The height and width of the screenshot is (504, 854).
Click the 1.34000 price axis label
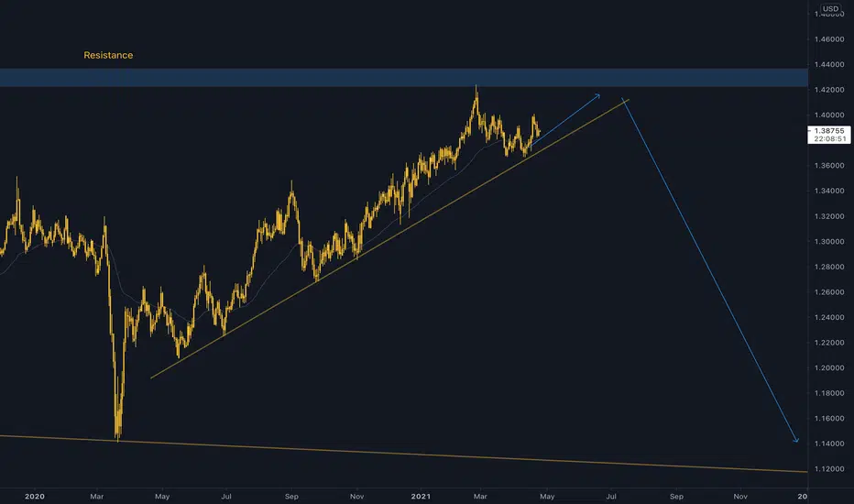tap(829, 191)
